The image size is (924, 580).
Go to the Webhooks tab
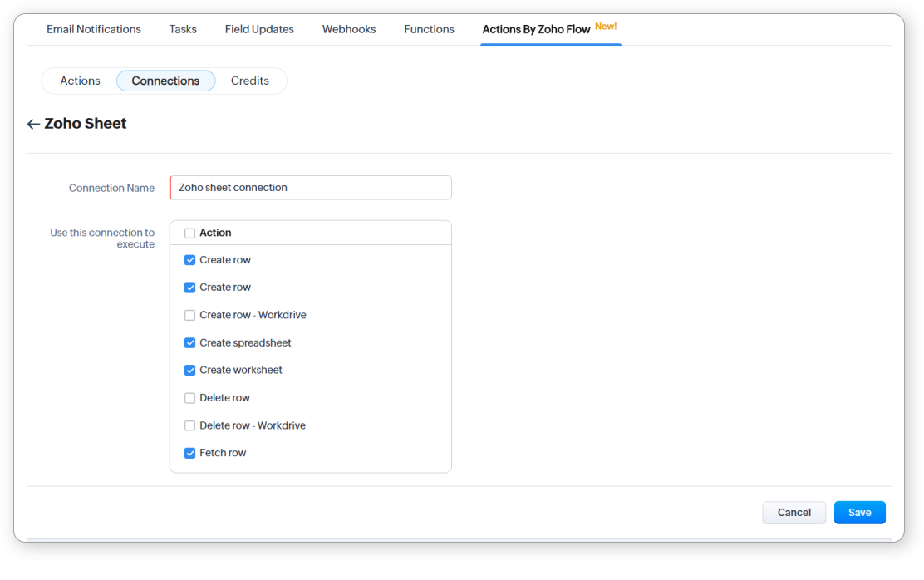pos(349,29)
